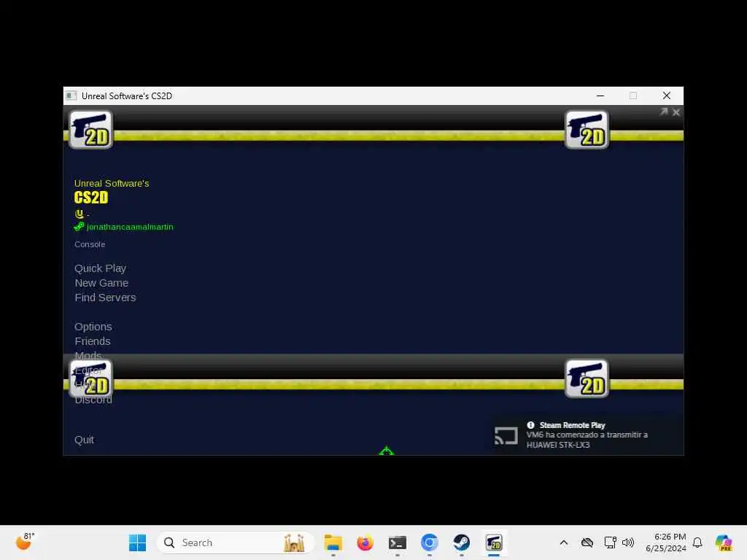Close overlay with the small grey X
The width and height of the screenshot is (747, 560).
click(676, 112)
